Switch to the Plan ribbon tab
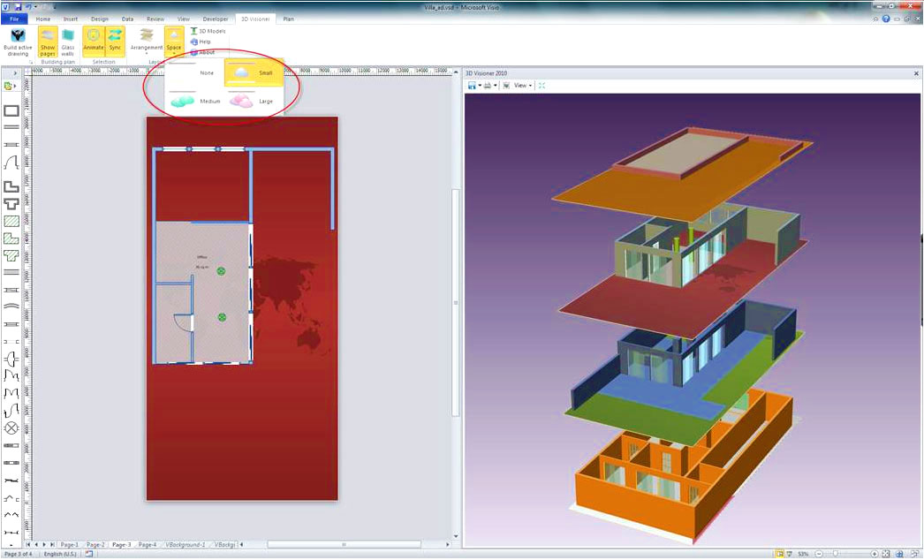Image resolution: width=924 pixels, height=560 pixels. point(288,19)
